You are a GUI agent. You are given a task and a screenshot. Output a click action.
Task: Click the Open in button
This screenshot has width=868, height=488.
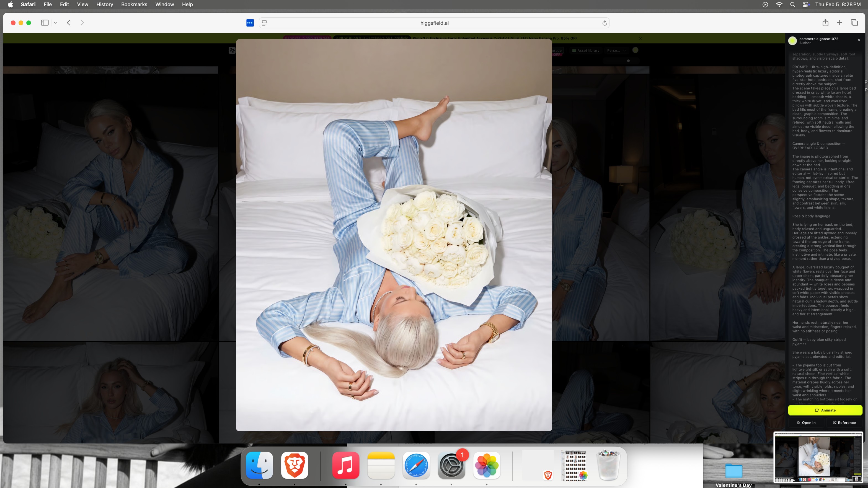pos(806,422)
